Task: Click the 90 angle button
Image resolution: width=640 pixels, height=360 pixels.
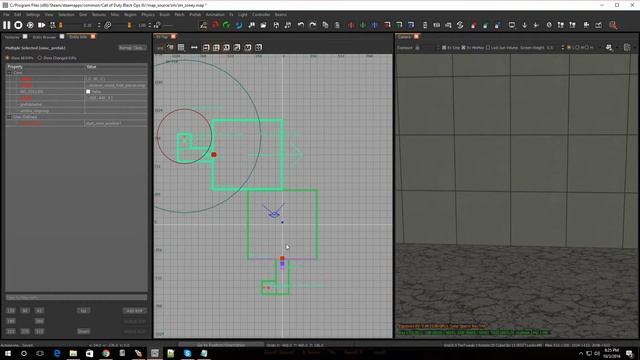Action: point(25,311)
